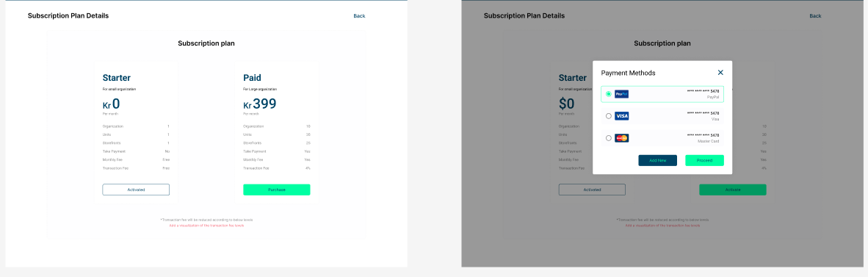Screen dimensions: 868x277
Task: Click the VISA card logo
Action: pyautogui.click(x=622, y=116)
